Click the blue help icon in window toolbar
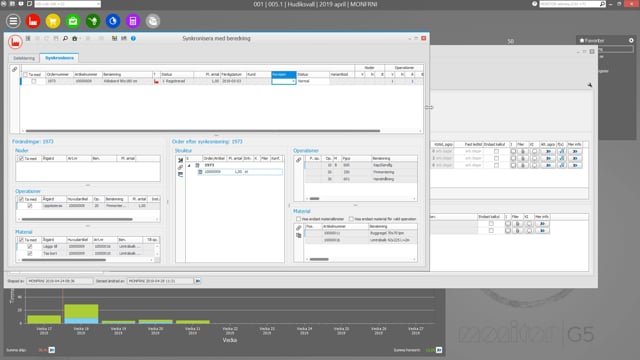This screenshot has height=360, width=640. pos(133,38)
